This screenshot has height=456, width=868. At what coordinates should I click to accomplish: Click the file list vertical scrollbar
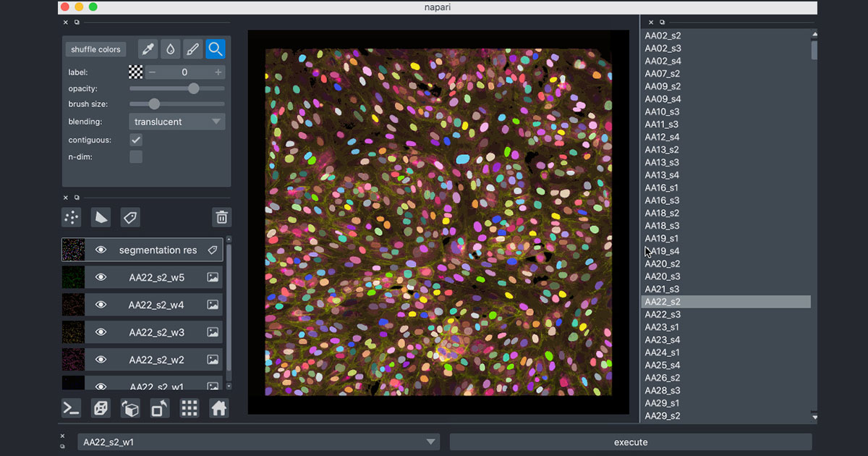tap(814, 50)
